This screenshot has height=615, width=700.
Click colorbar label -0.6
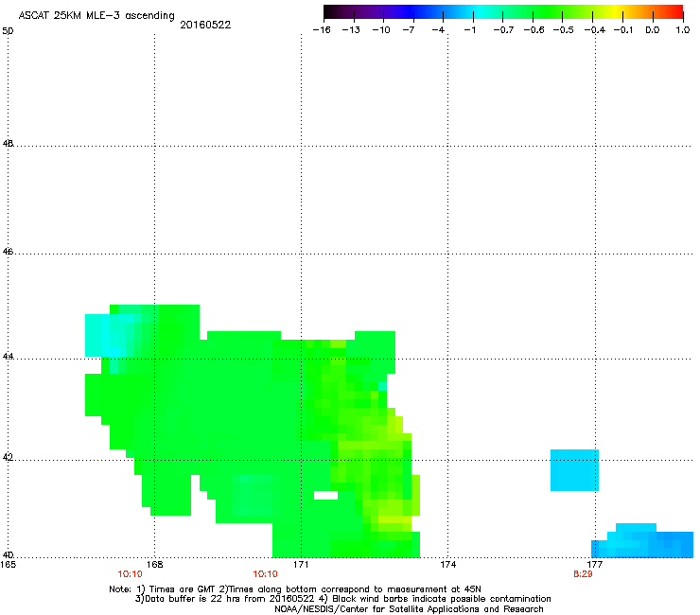(x=534, y=30)
